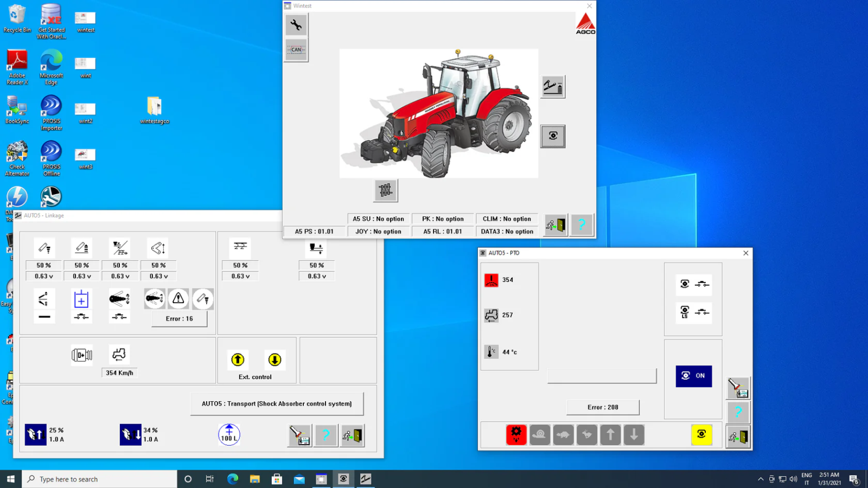Click the yellow PTO button
Image resolution: width=868 pixels, height=488 pixels.
[x=701, y=434]
